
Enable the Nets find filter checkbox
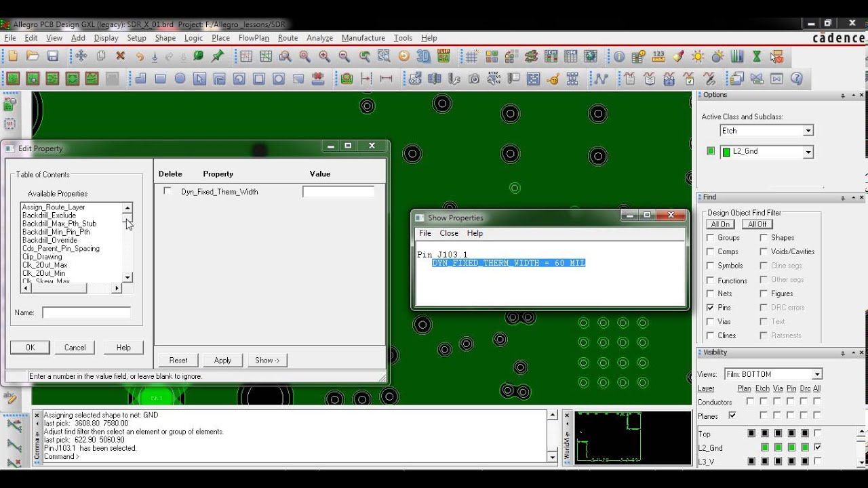pyautogui.click(x=711, y=293)
